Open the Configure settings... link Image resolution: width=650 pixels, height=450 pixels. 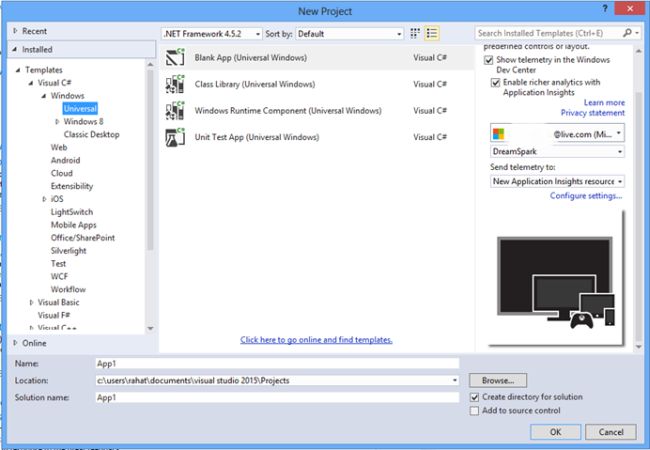pyautogui.click(x=586, y=196)
